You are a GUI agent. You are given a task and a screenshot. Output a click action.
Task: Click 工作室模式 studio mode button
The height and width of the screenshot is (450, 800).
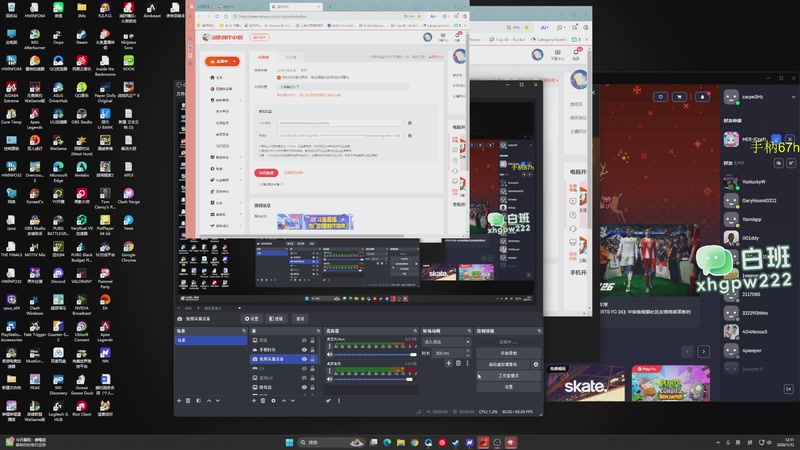[508, 376]
